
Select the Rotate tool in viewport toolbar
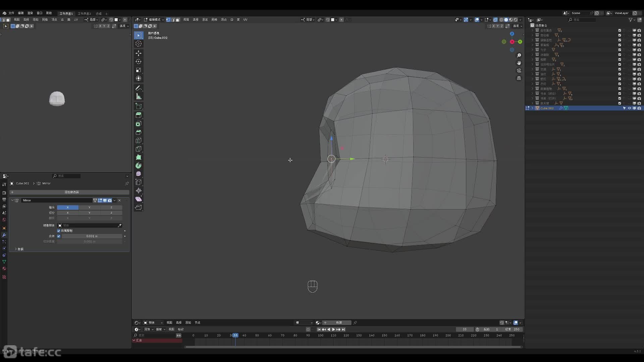coord(139,62)
